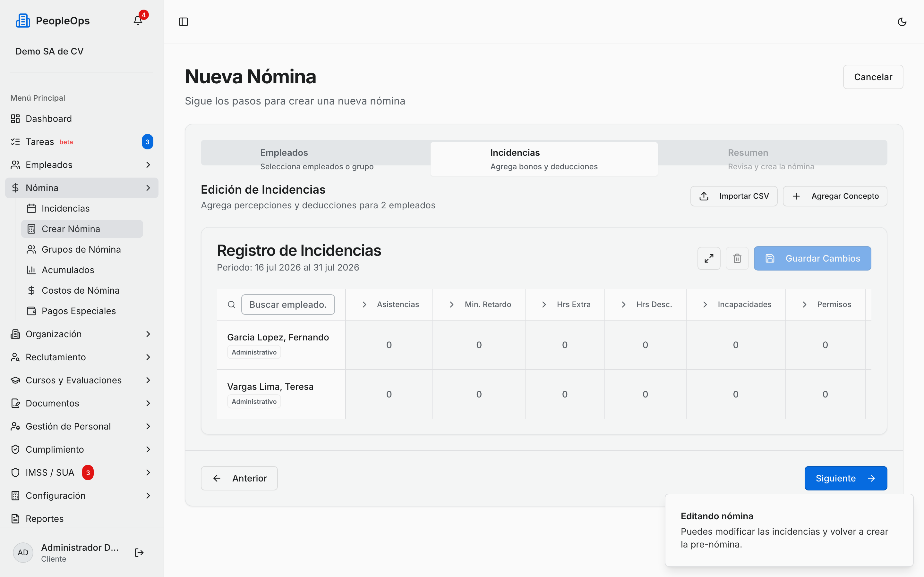This screenshot has width=924, height=577.
Task: Switch to dark mode with moon icon
Action: [902, 22]
